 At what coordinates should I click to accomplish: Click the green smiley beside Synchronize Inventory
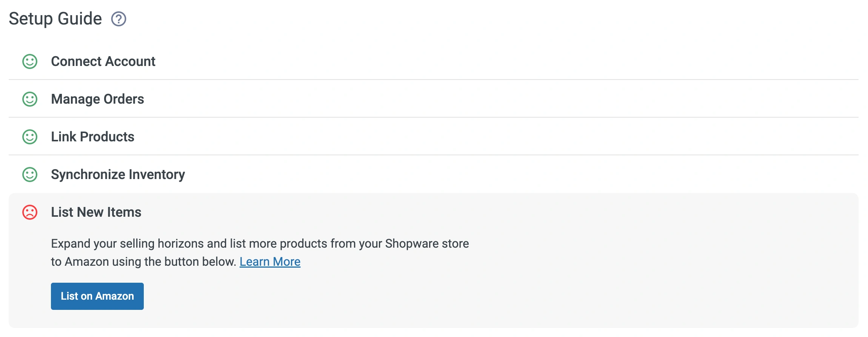29,174
